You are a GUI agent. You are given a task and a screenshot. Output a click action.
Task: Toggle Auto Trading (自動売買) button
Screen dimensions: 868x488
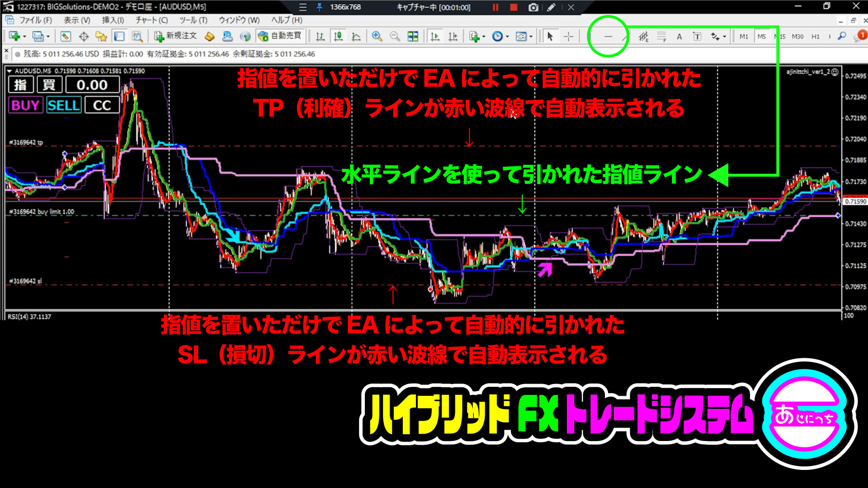click(x=280, y=36)
